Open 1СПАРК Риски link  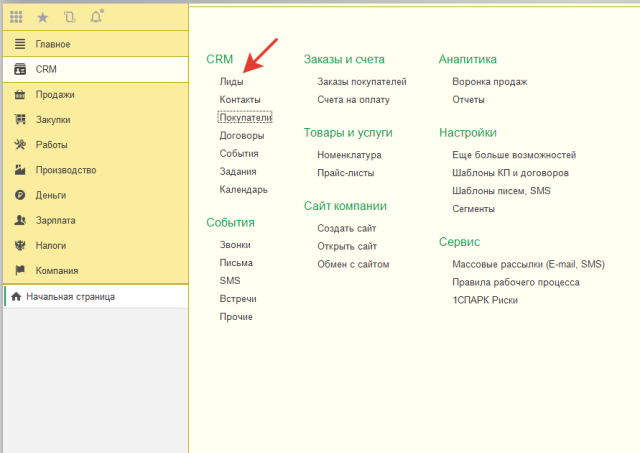pyautogui.click(x=485, y=300)
